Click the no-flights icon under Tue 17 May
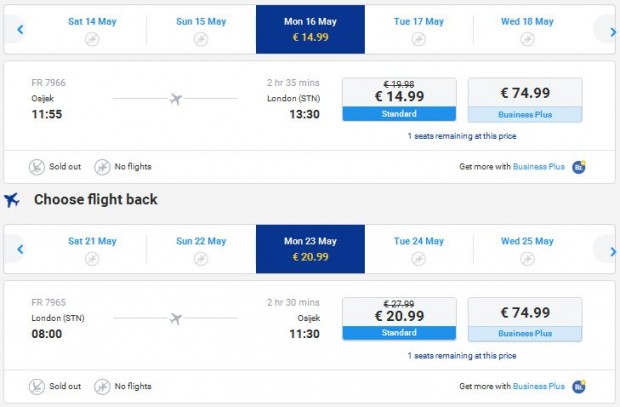Image resolution: width=620 pixels, height=407 pixels. (x=419, y=39)
